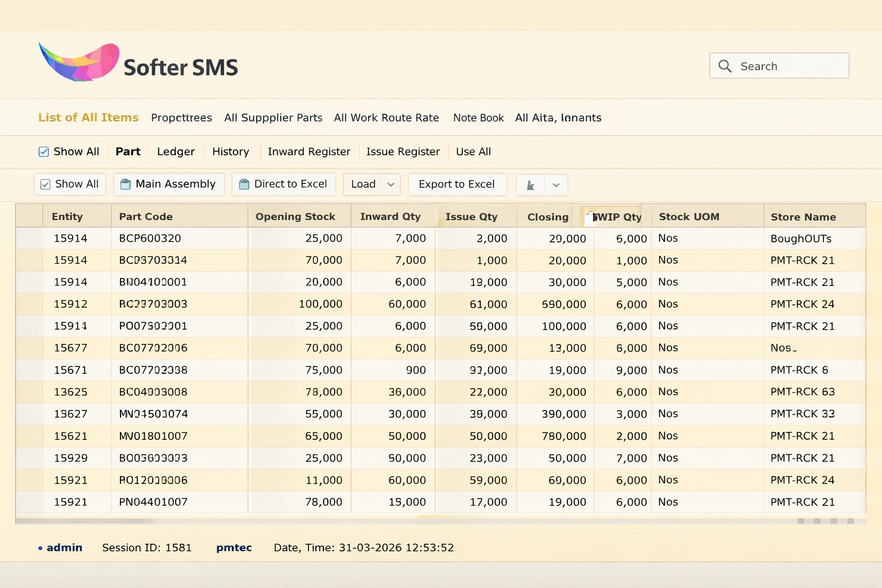Click opening stock value 100,000
Viewport: 882px width, 588px height.
pyautogui.click(x=320, y=304)
